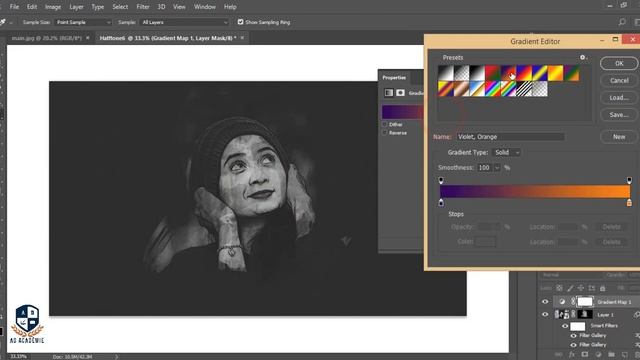
Task: Choose the Violet, Orange gradient preset
Action: (x=509, y=73)
